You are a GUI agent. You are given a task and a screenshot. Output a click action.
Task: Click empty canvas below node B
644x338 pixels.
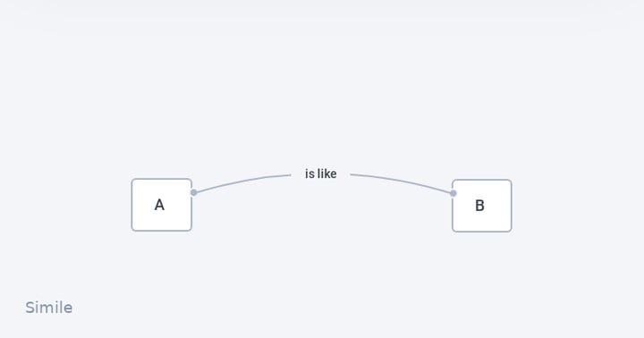pos(482,279)
